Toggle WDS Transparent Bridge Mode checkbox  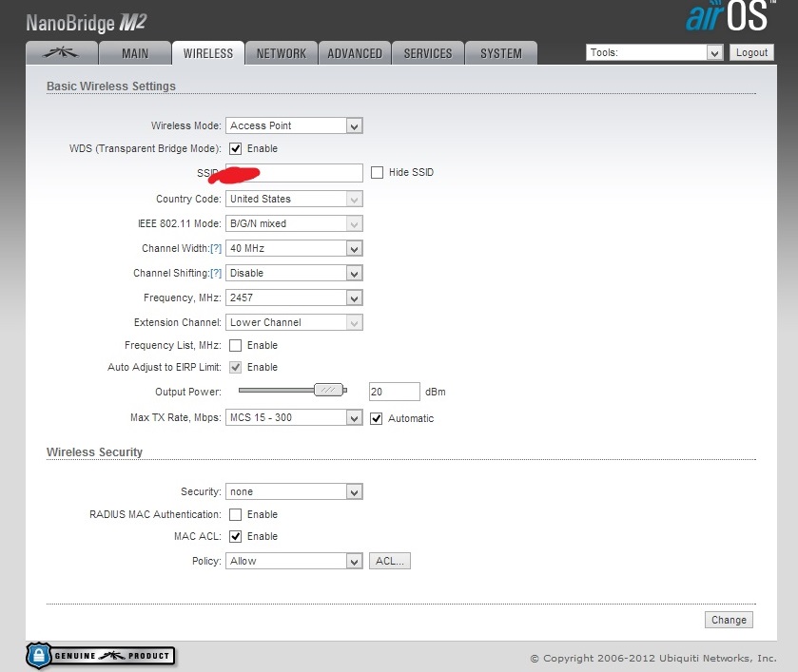coord(235,148)
